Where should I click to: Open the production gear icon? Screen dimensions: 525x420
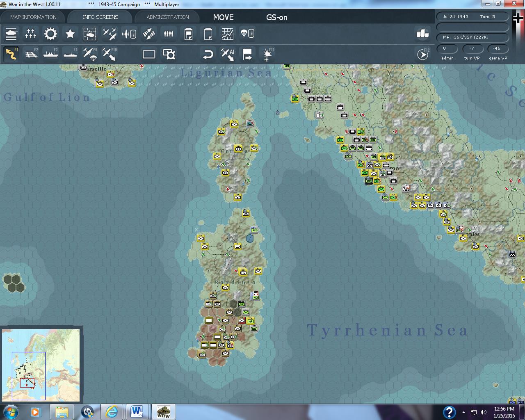50,34
